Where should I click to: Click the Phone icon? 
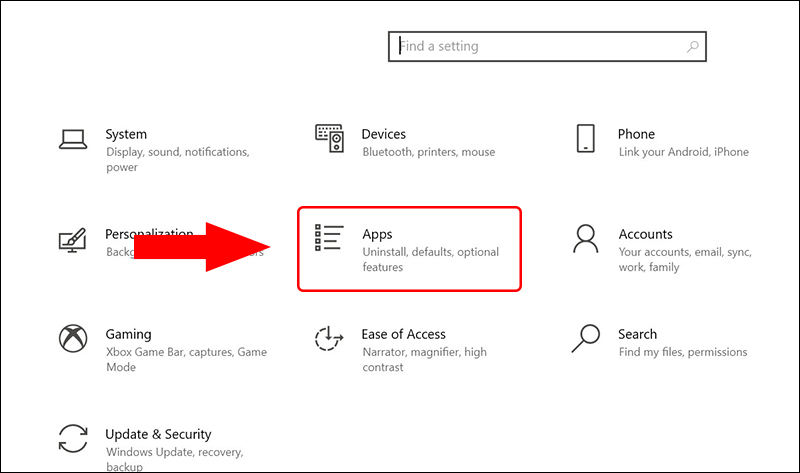[x=586, y=139]
